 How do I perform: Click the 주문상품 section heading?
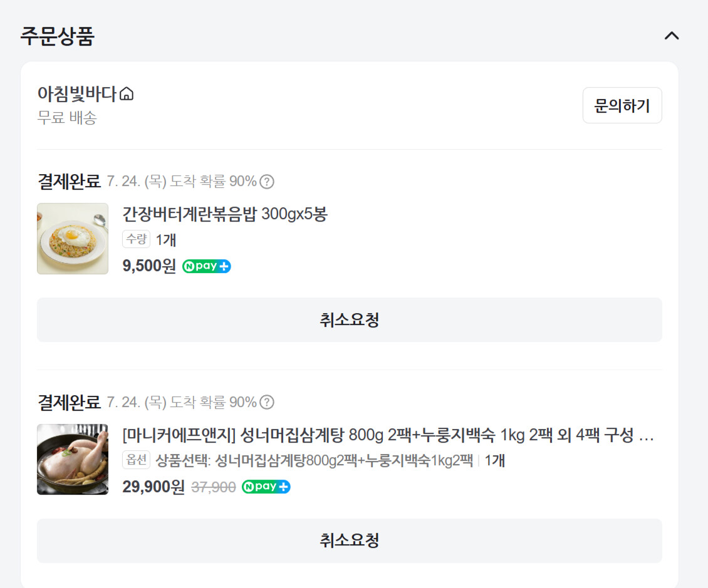(x=57, y=36)
